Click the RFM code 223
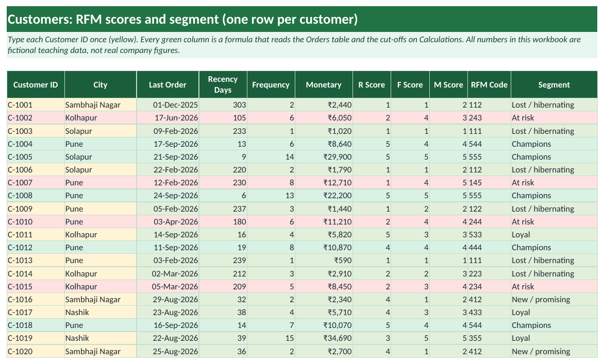This screenshot has height=364, width=604. pyautogui.click(x=489, y=273)
